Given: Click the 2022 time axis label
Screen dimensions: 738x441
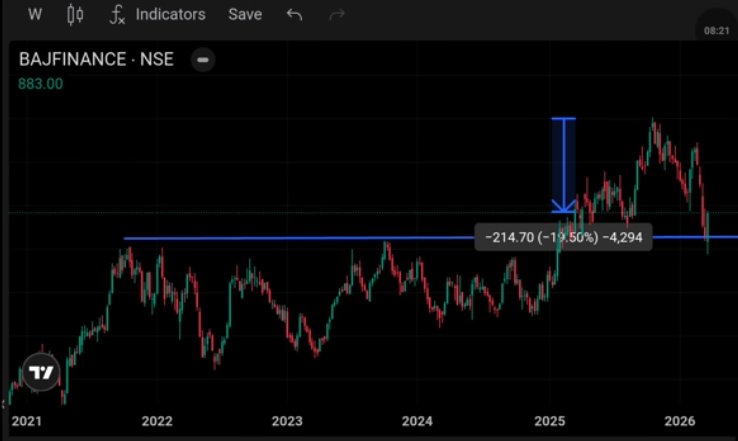Looking at the screenshot, I should (157, 421).
